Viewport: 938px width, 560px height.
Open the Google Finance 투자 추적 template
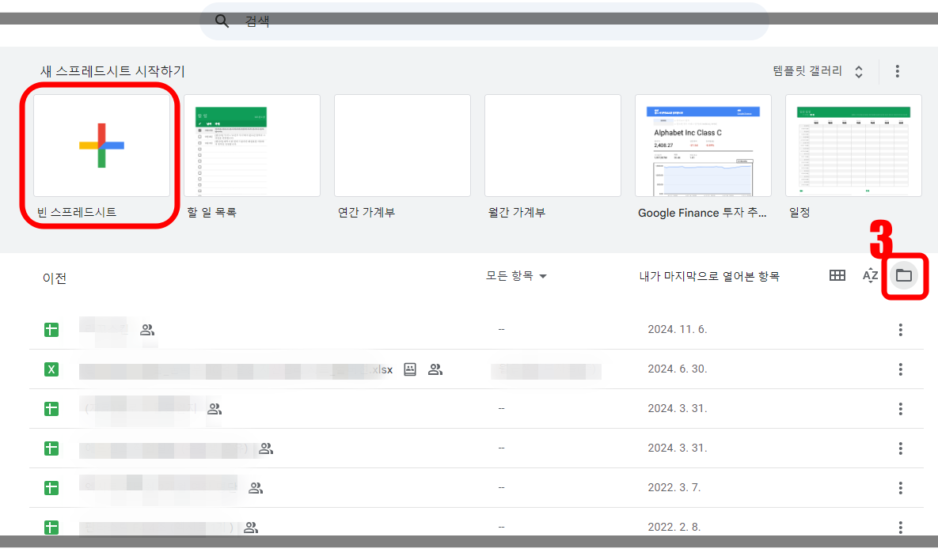[x=703, y=146]
